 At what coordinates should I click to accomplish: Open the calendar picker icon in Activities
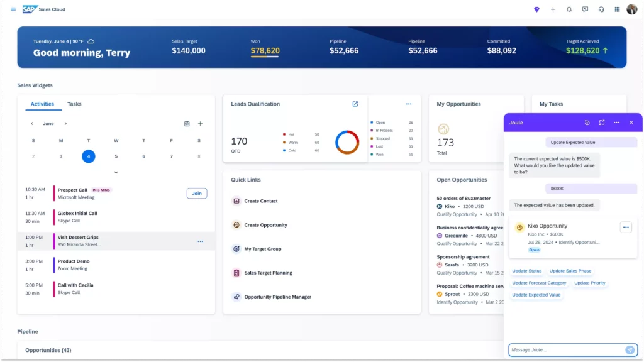click(x=187, y=124)
